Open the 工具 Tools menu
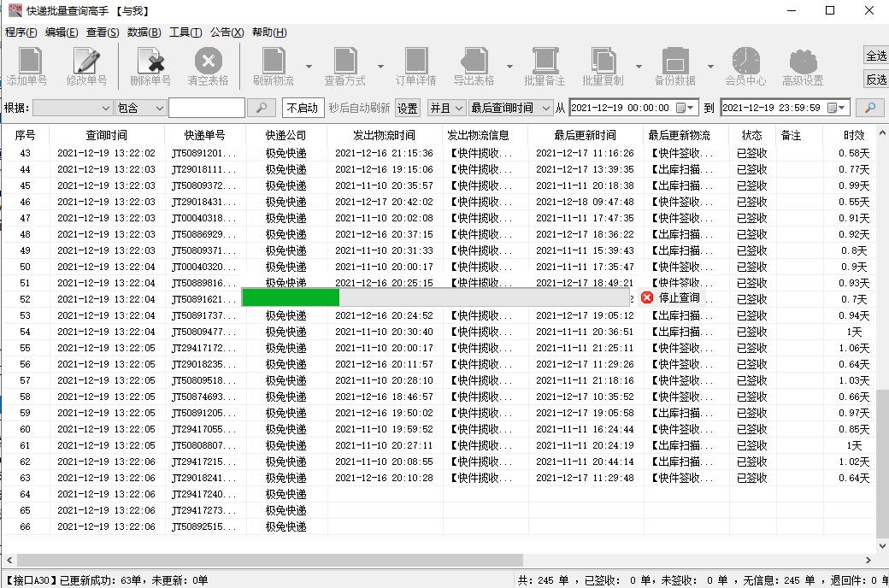The width and height of the screenshot is (889, 588). click(x=183, y=32)
